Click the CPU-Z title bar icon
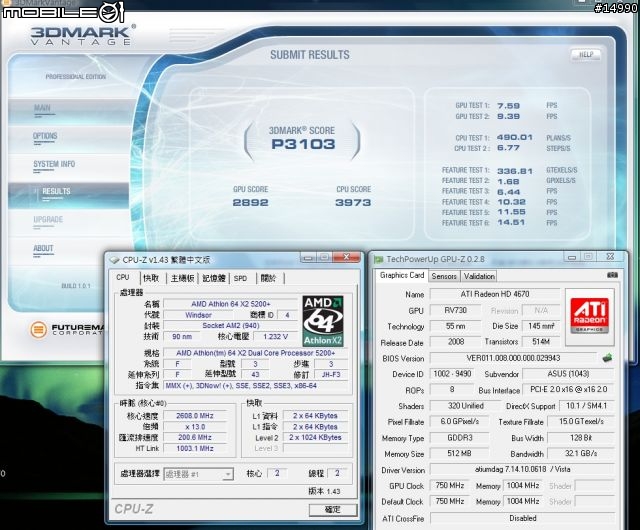This screenshot has height=530, width=640. point(114,260)
